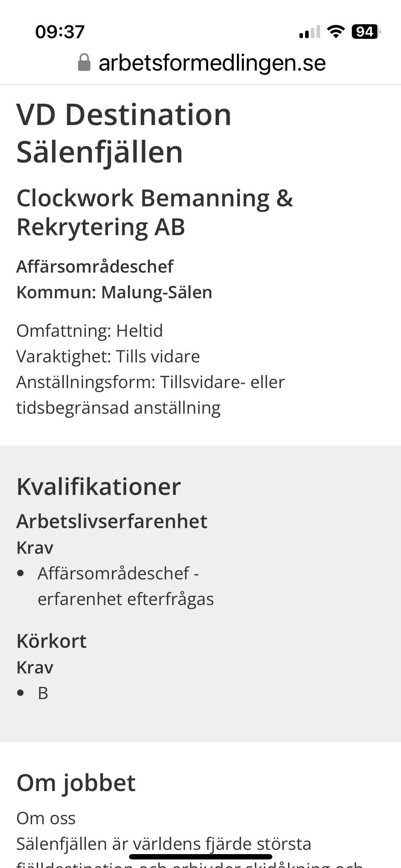This screenshot has width=401, height=868.
Task: Tap the home indicator bar at bottom
Action: [201, 857]
